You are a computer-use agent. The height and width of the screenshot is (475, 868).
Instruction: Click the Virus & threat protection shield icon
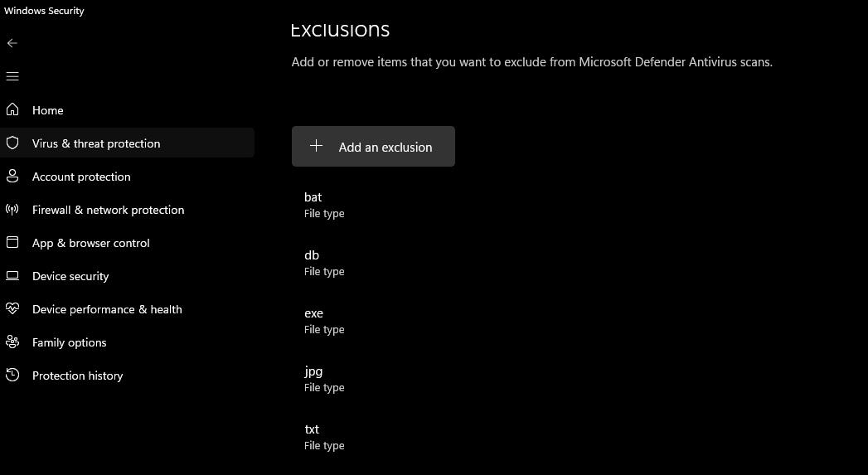tap(12, 143)
